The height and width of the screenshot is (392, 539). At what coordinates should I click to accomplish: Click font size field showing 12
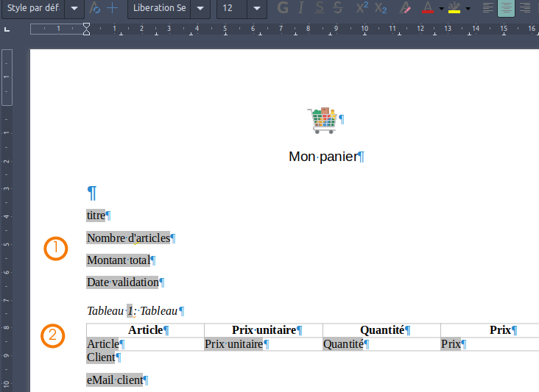[x=232, y=8]
